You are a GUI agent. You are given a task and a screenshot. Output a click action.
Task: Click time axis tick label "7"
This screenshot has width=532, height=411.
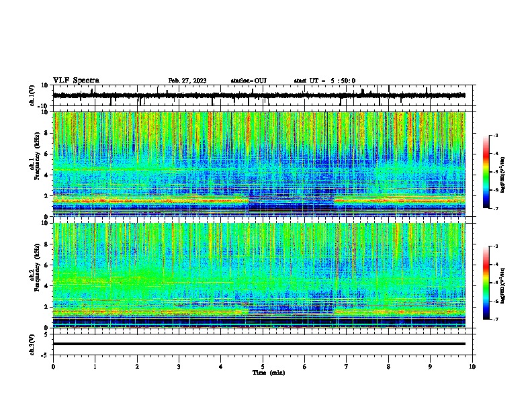[x=347, y=367]
